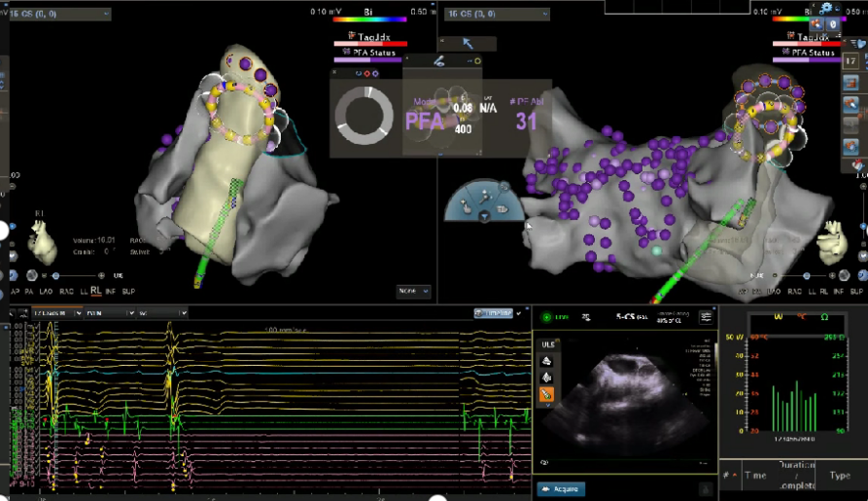Click the bottom triangle of radial wheel
The image size is (868, 501).
pos(484,217)
